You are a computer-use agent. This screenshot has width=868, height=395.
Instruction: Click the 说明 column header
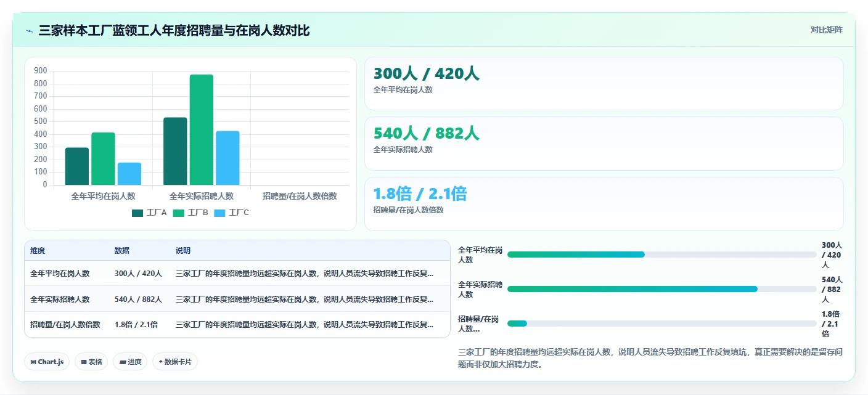(183, 251)
